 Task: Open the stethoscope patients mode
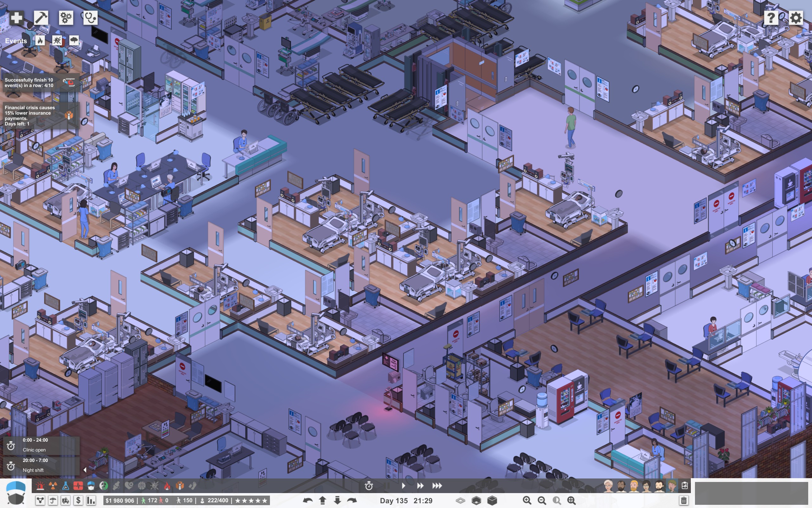90,17
